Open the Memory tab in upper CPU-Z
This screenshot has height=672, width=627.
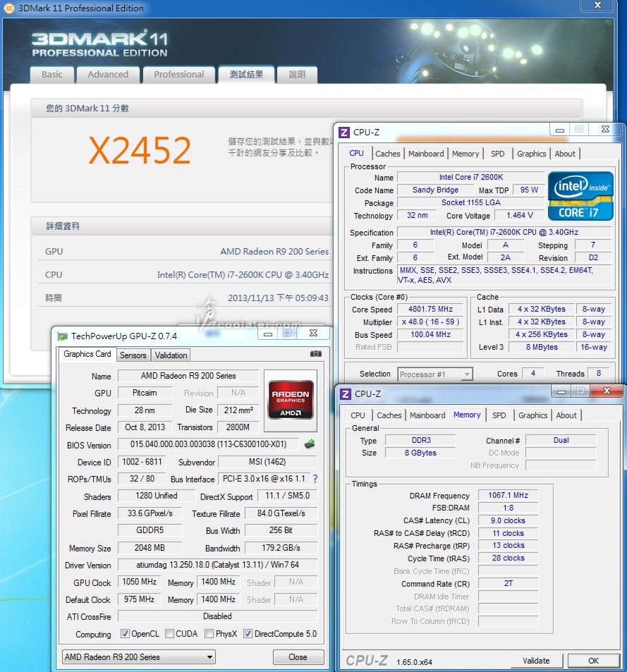(465, 154)
